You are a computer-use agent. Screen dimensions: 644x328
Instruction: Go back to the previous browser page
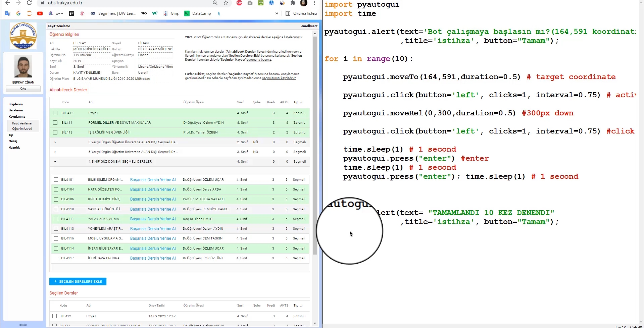[x=7, y=3]
